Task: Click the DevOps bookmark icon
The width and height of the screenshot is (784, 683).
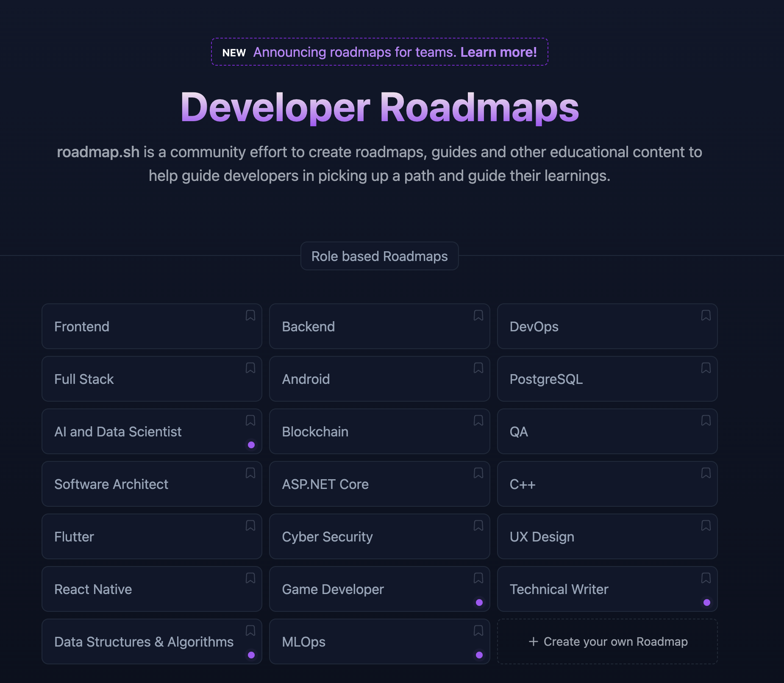Action: (x=706, y=315)
